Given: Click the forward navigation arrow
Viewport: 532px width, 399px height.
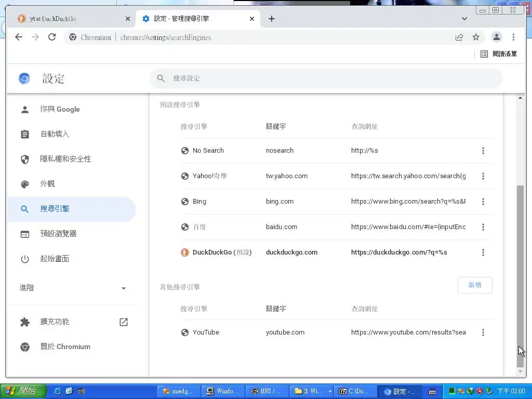Looking at the screenshot, I should (35, 37).
